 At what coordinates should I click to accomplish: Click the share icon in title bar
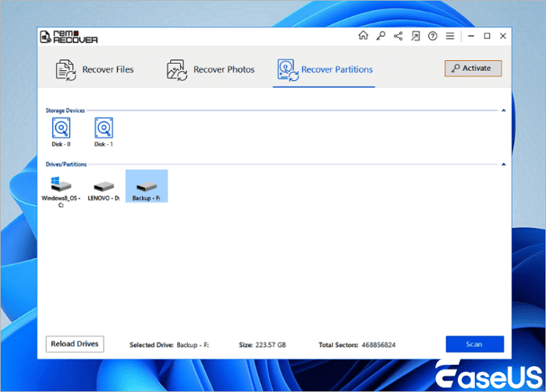[x=398, y=36]
